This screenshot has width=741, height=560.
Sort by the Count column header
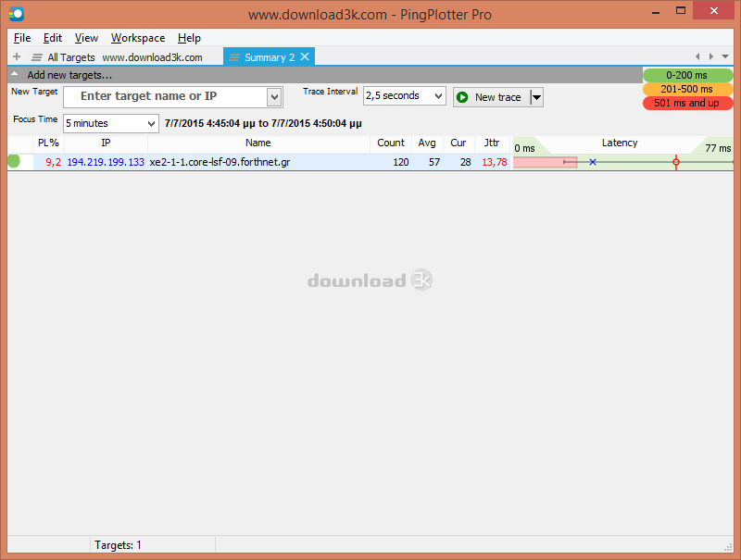pos(391,143)
